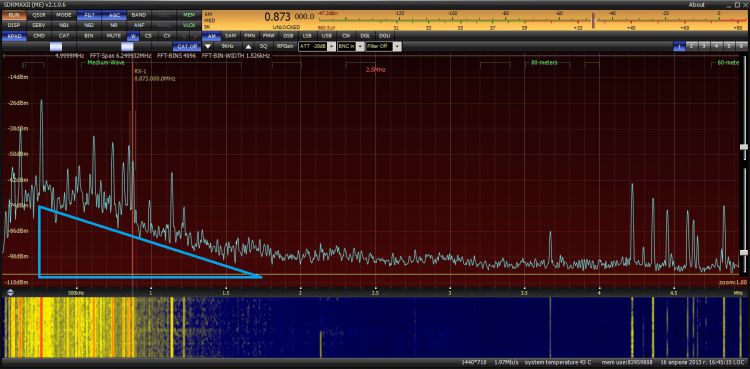Click the step up arrow
This screenshot has width=750, height=369.
pos(248,46)
